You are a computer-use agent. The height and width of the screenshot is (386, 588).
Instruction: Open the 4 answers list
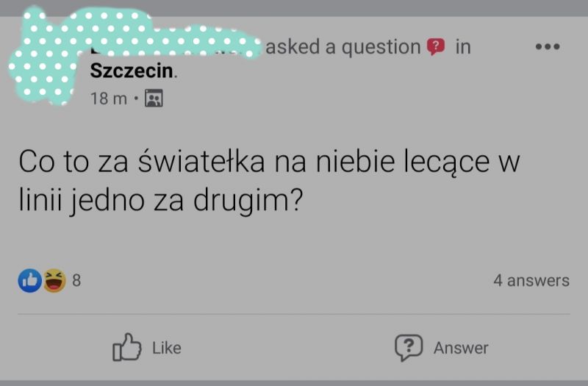[x=531, y=281]
